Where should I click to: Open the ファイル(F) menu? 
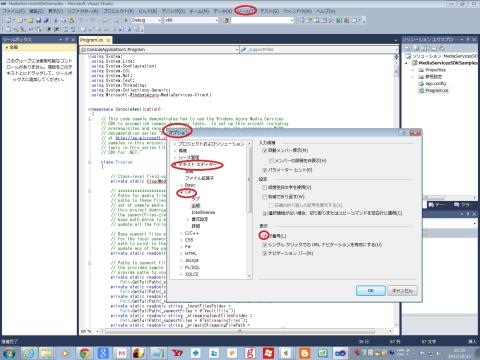coord(14,11)
